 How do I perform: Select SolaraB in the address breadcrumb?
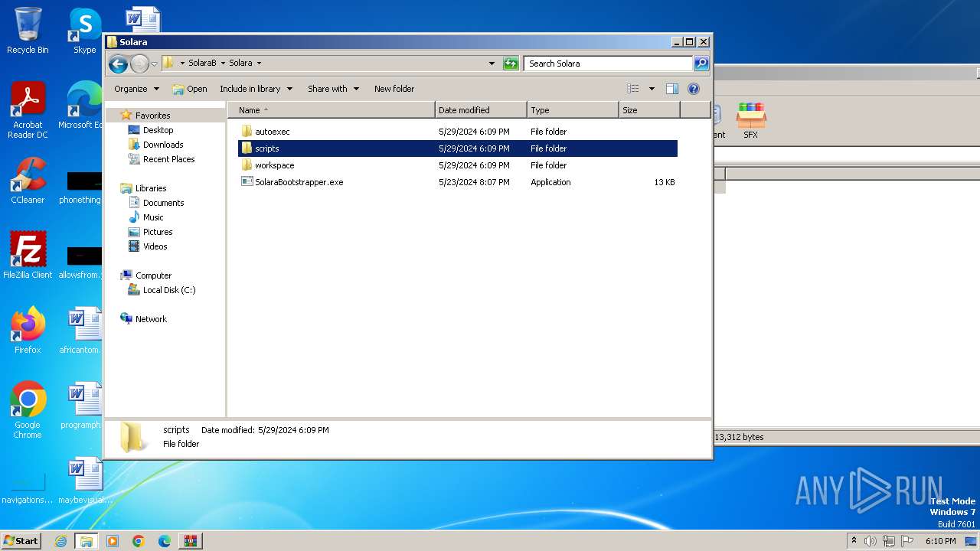point(202,63)
